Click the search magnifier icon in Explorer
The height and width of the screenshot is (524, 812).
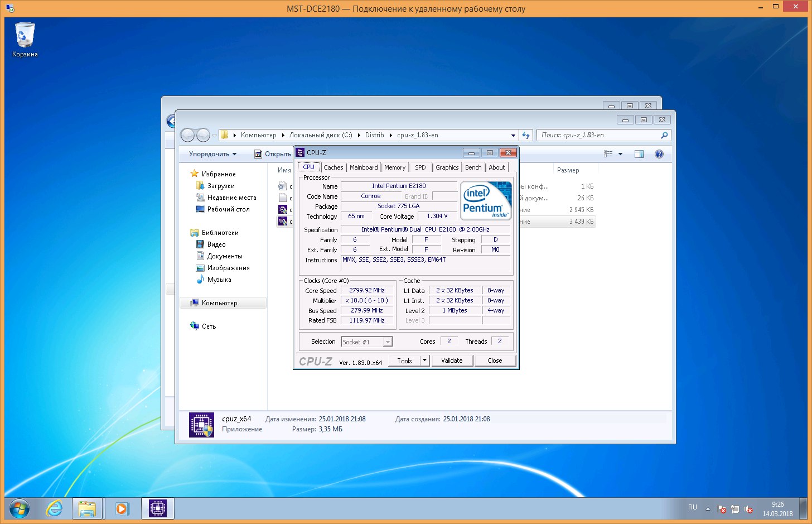pos(664,135)
